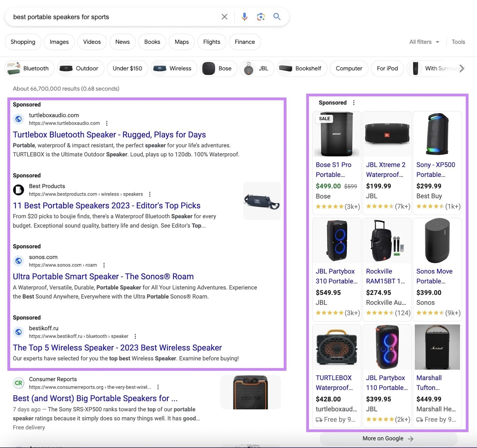Clear the search query with the X icon
Screen dimensions: 477x448
(224, 17)
